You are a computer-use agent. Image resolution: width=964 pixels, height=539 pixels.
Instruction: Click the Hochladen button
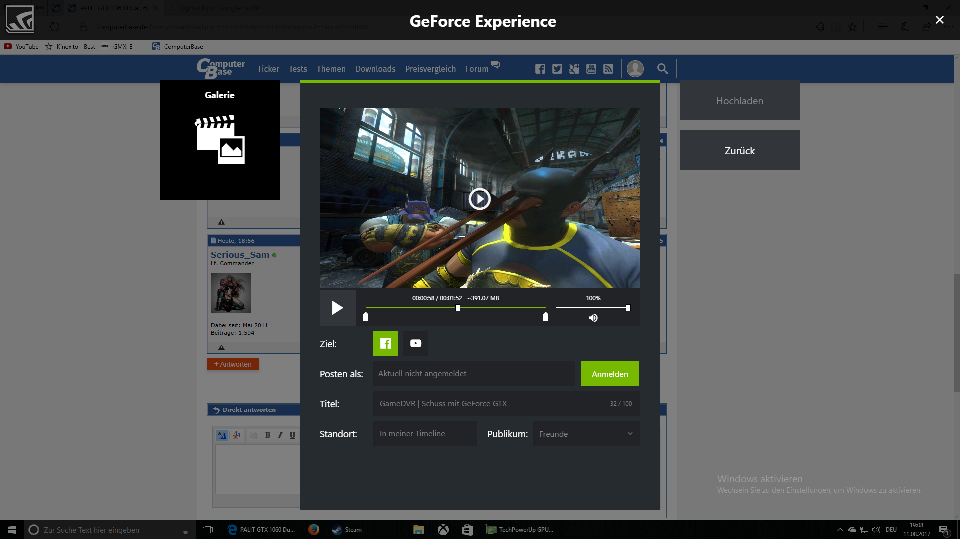740,100
